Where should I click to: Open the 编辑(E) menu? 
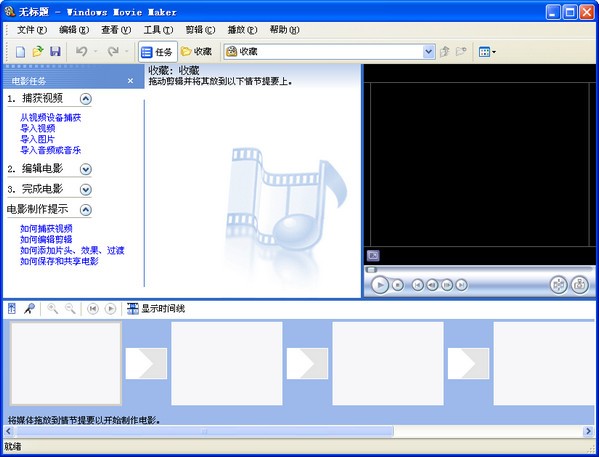74,30
